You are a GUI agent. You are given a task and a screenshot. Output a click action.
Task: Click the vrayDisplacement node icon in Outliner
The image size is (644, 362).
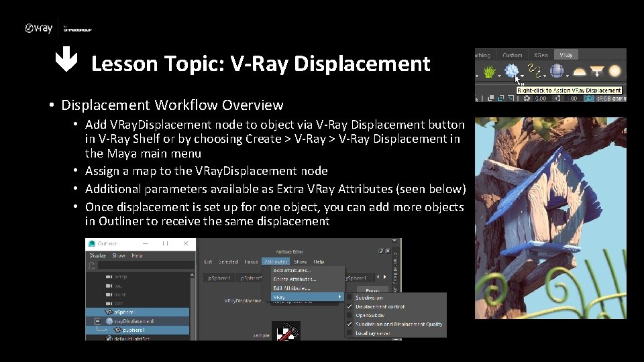109,321
